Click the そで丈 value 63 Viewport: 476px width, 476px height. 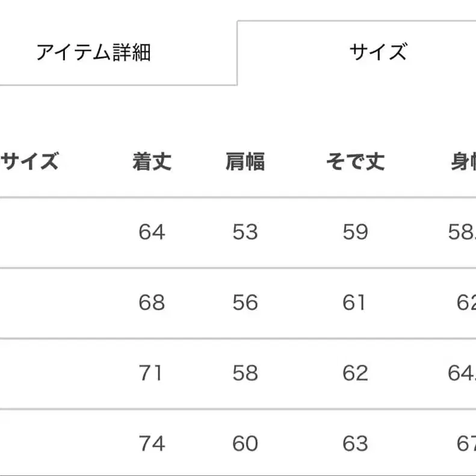[x=355, y=444]
